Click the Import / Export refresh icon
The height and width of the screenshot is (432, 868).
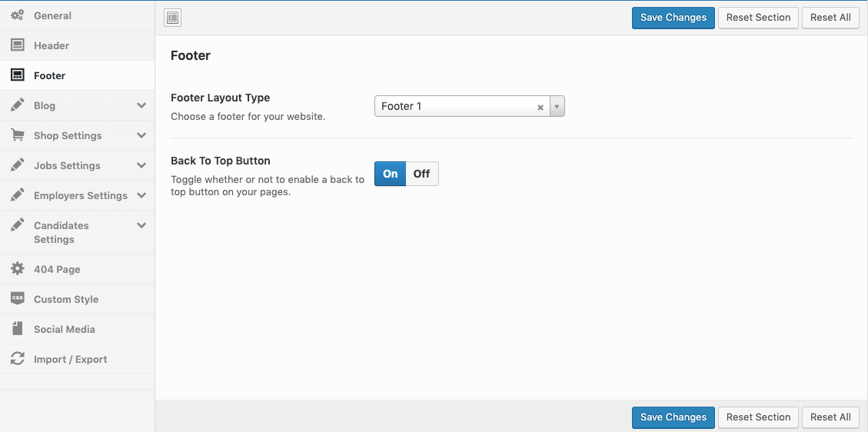(x=17, y=359)
